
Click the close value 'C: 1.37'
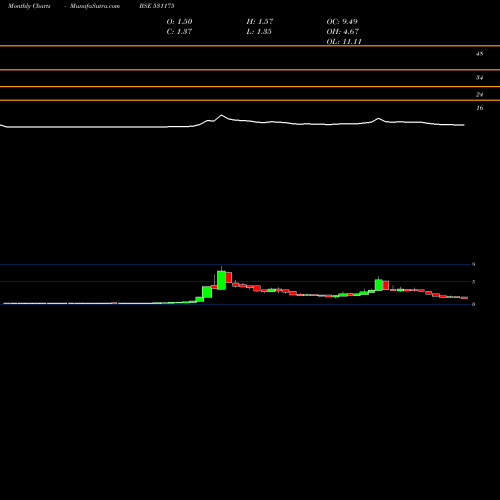[179, 32]
